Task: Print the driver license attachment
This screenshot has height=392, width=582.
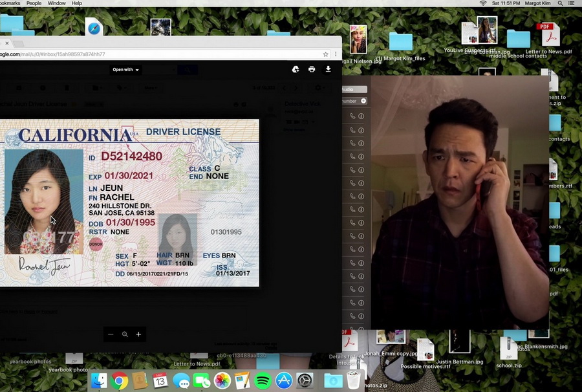Action: tap(312, 69)
